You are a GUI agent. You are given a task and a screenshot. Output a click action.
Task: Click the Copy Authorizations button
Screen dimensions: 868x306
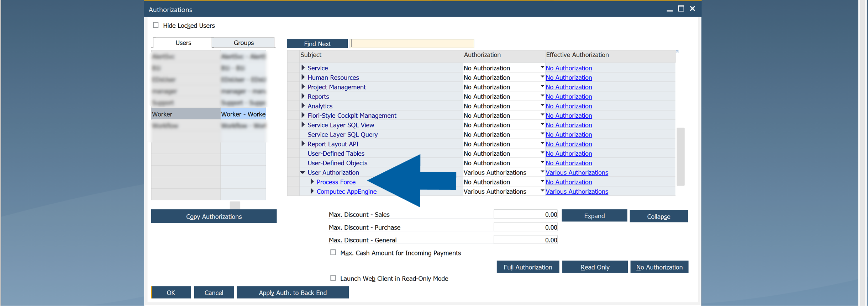(x=214, y=216)
